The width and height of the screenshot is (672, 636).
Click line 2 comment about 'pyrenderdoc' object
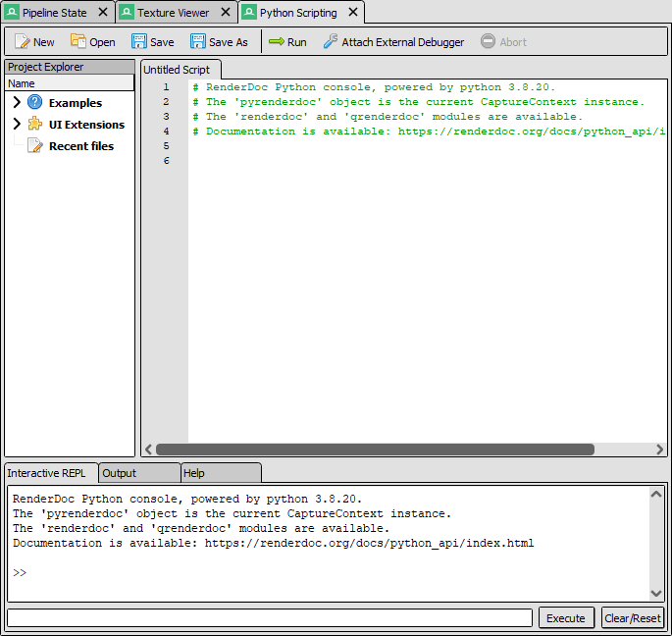[x=418, y=102]
